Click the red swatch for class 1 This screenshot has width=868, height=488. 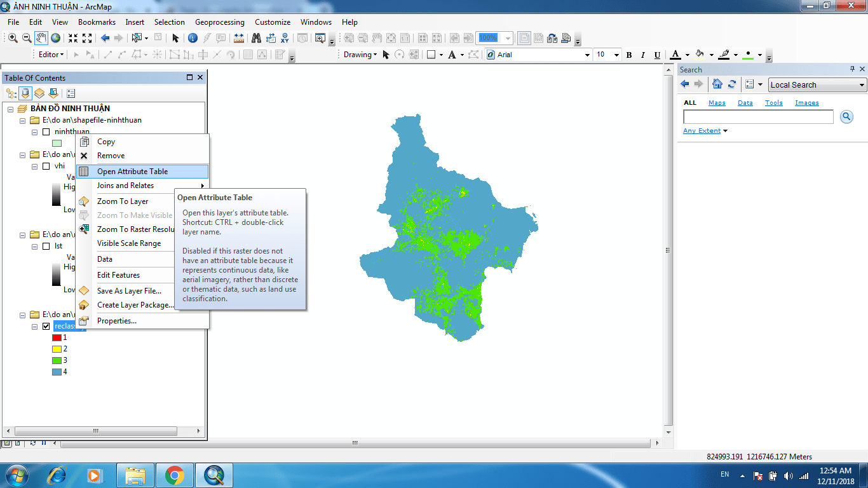coord(56,337)
